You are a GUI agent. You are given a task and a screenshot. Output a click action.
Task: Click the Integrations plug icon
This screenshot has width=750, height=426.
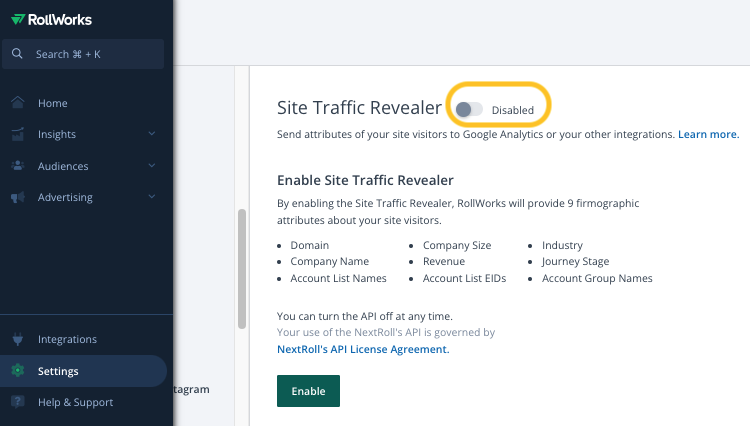coord(18,339)
